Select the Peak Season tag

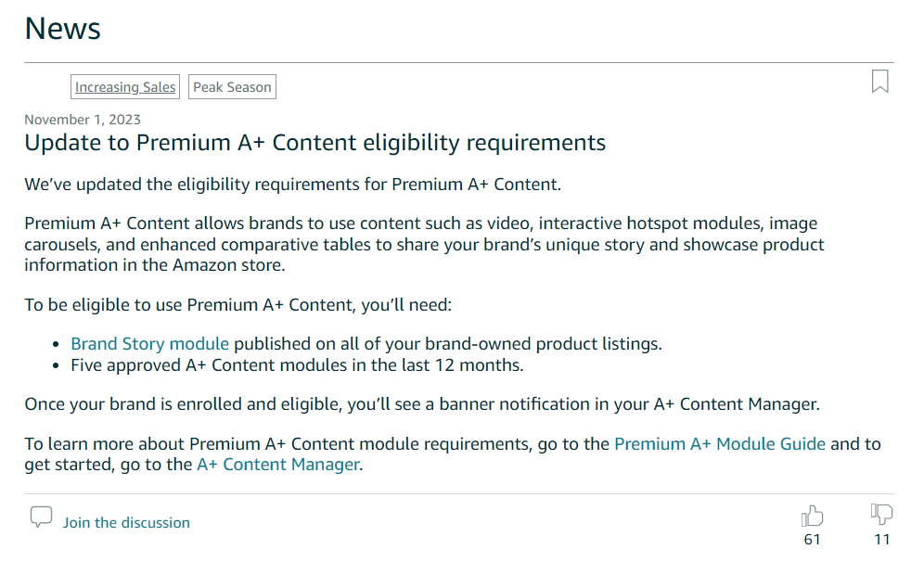[x=232, y=86]
